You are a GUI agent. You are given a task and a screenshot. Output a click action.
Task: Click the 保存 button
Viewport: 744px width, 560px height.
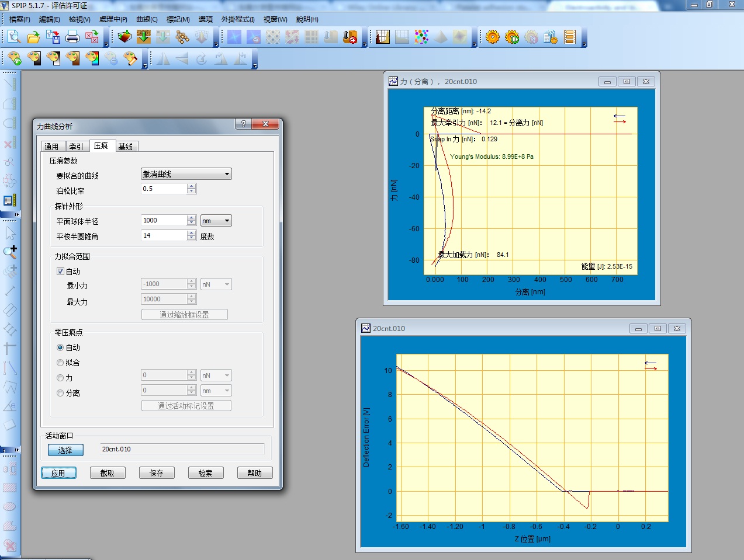[x=157, y=473]
